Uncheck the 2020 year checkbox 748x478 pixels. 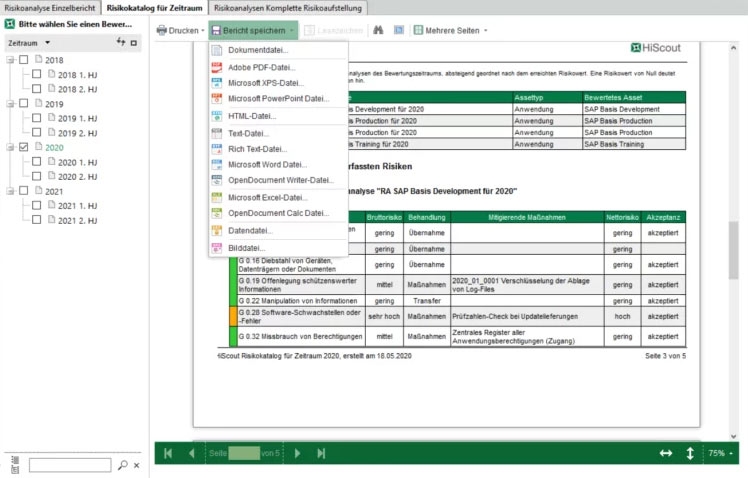[24, 147]
